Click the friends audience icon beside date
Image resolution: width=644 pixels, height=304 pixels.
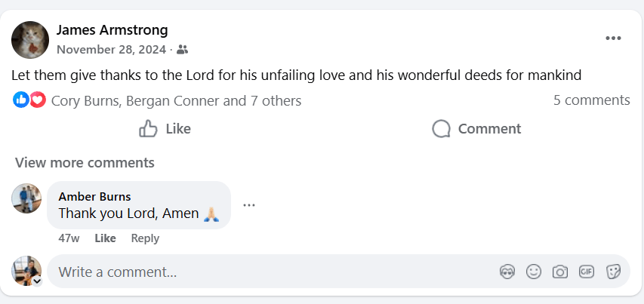coord(182,50)
